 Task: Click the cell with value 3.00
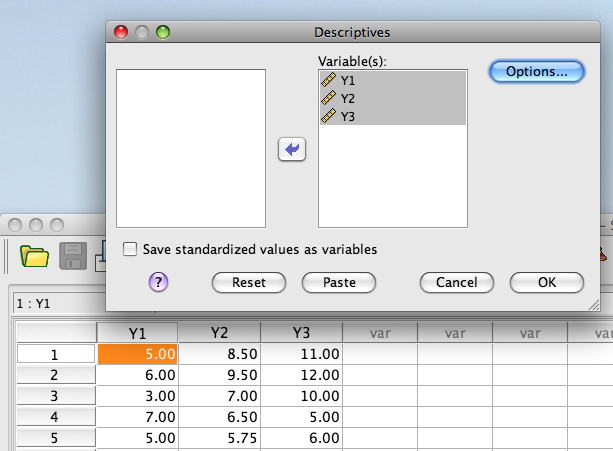click(x=137, y=396)
